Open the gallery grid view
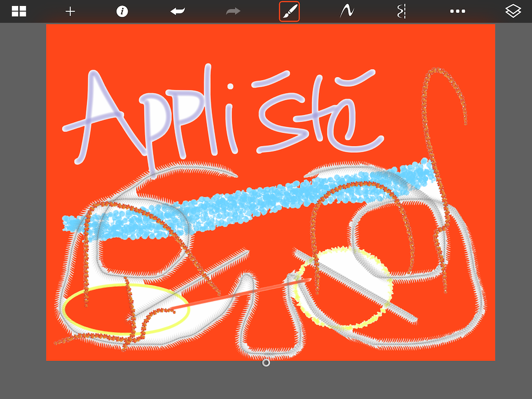The image size is (532, 399). click(x=19, y=11)
